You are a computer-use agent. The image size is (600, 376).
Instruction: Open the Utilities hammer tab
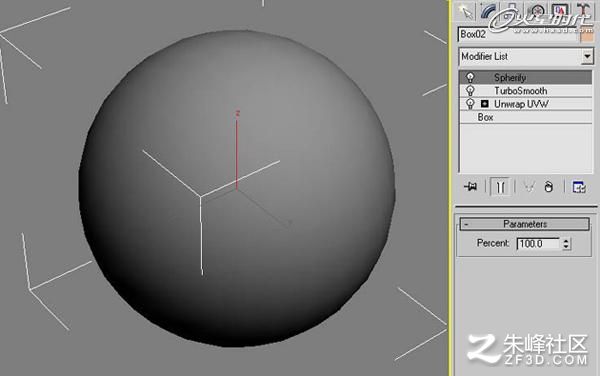583,11
